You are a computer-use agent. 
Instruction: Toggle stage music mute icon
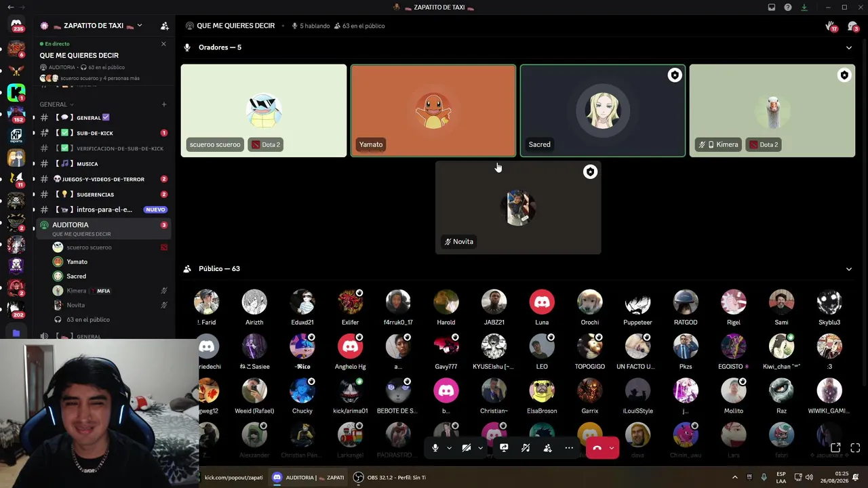pyautogui.click(x=526, y=448)
